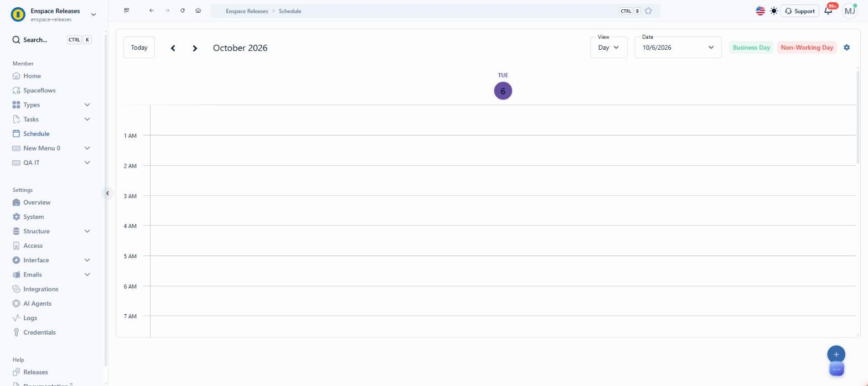The image size is (868, 386).
Task: Open the AI Agents chip icon
Action: [16, 303]
